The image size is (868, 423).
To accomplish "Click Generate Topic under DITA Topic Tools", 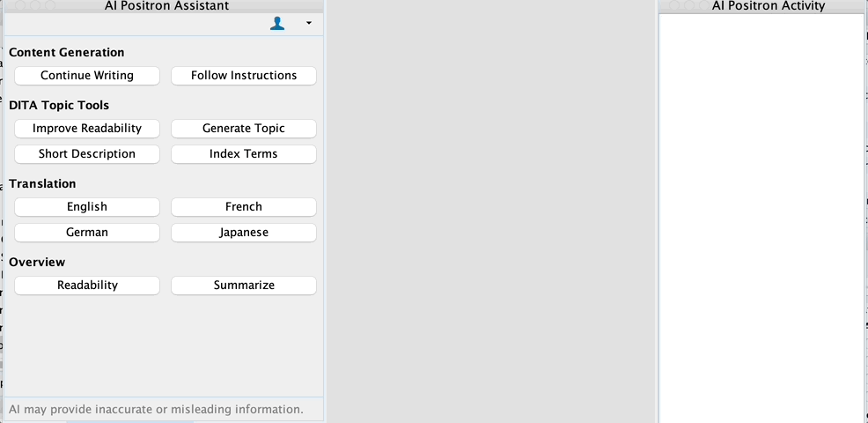I will [x=244, y=129].
